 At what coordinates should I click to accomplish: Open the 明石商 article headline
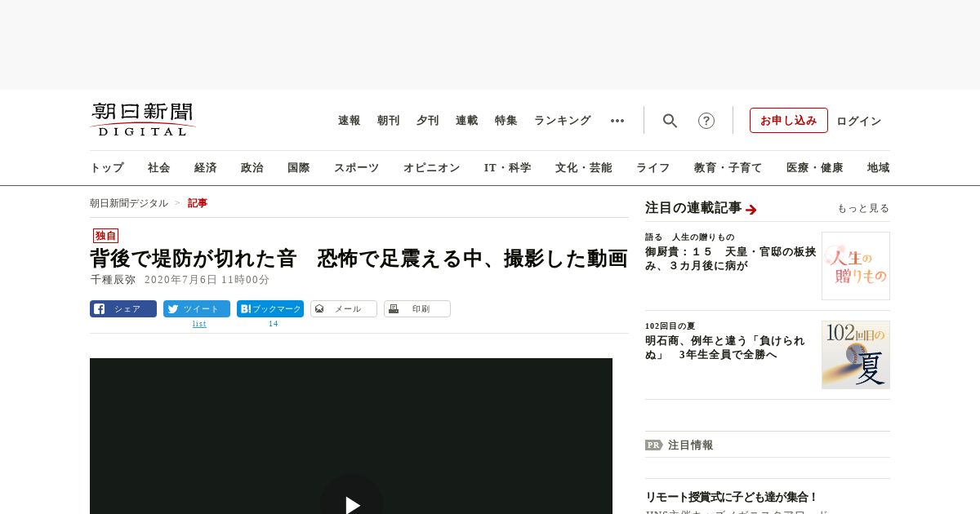(x=725, y=348)
